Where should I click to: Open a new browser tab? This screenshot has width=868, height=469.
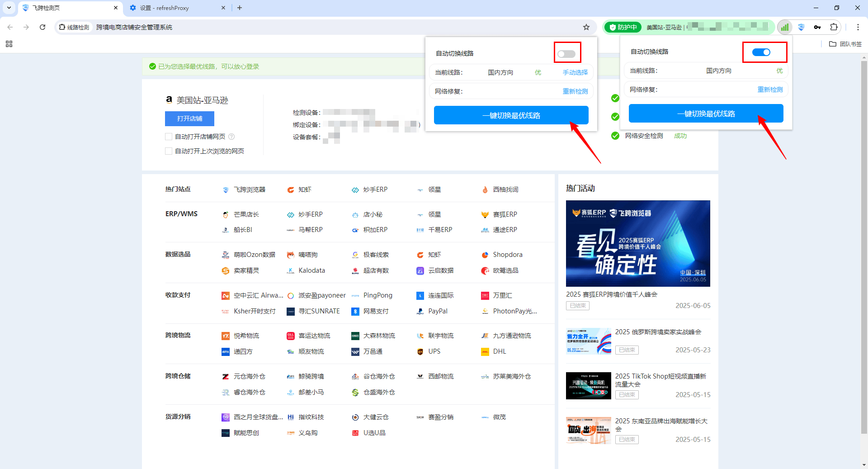[x=240, y=8]
